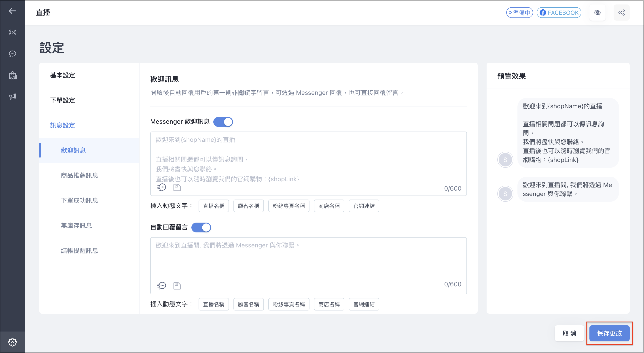The image size is (644, 353).
Task: Expand the 訊息設定 section
Action: (x=63, y=125)
